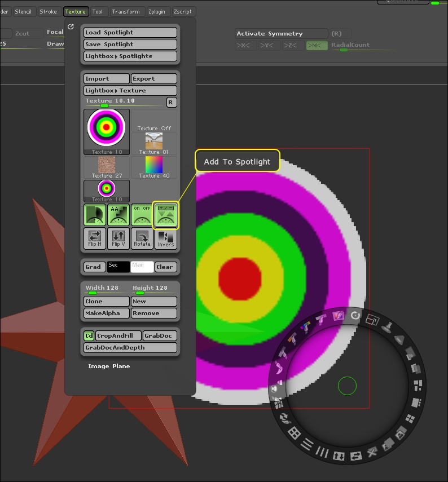Toggle the (R) radial symmetry button
The width and height of the screenshot is (448, 482).
[x=340, y=33]
